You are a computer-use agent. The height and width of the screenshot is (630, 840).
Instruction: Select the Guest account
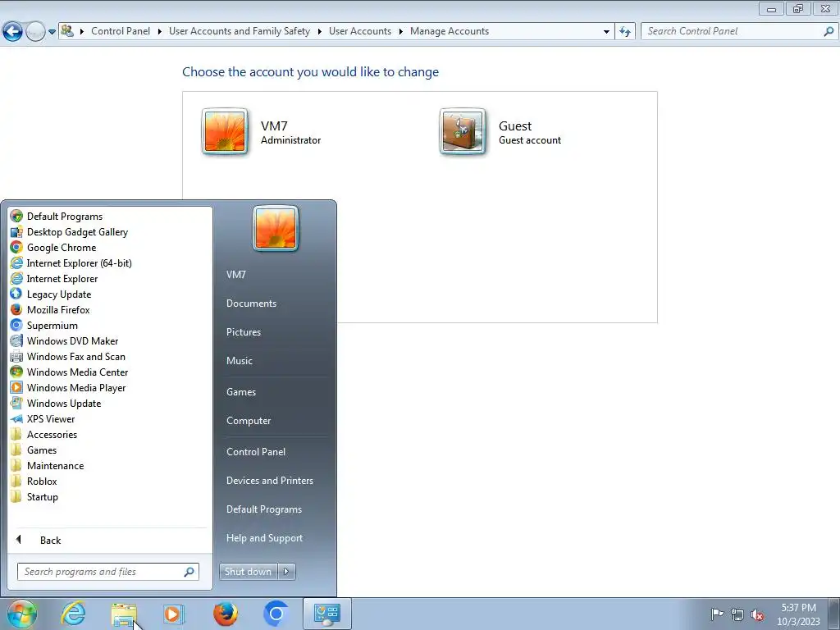[x=500, y=132]
